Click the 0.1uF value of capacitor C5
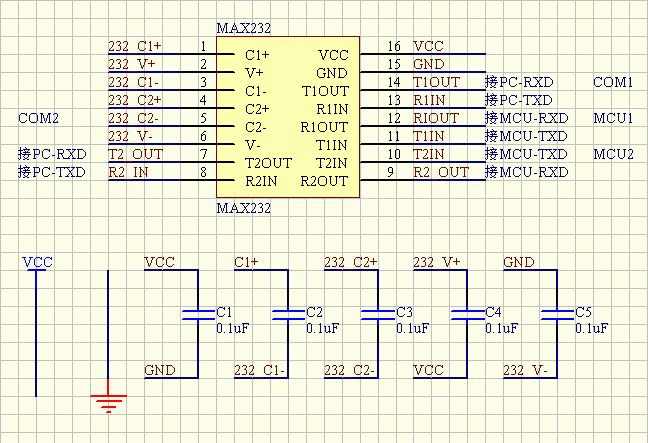This screenshot has width=648, height=443. (592, 329)
